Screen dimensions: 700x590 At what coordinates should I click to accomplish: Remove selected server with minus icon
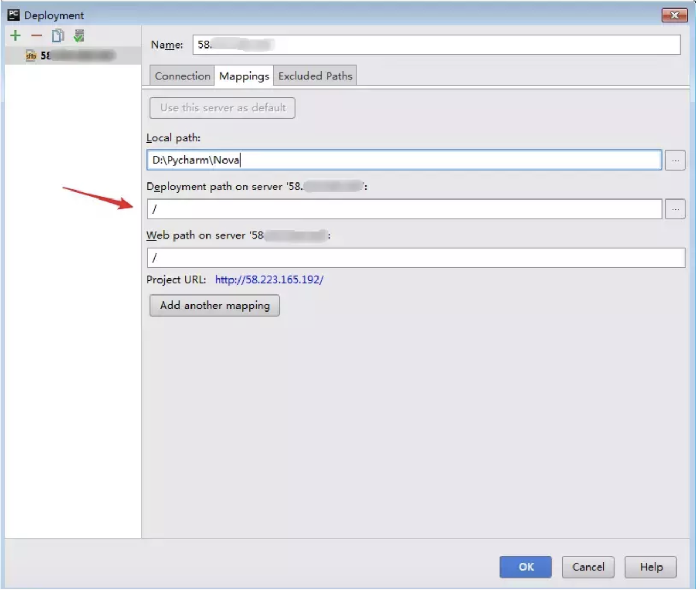click(x=36, y=36)
